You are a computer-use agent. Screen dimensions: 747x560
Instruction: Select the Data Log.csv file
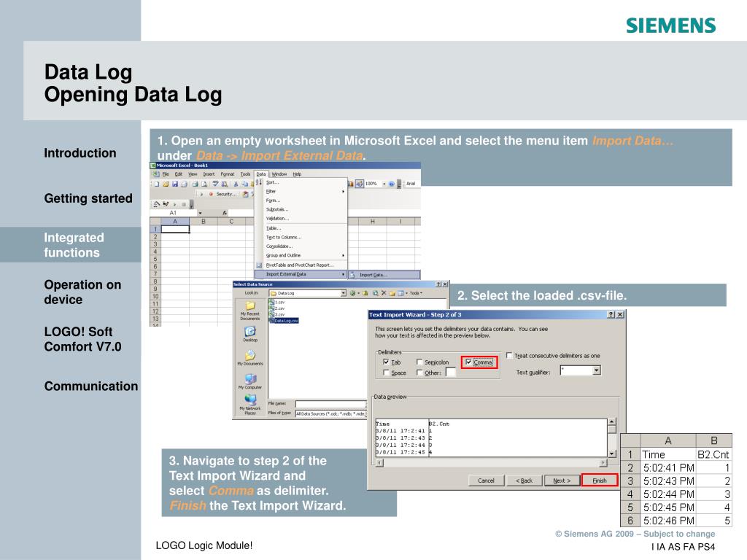pos(284,321)
